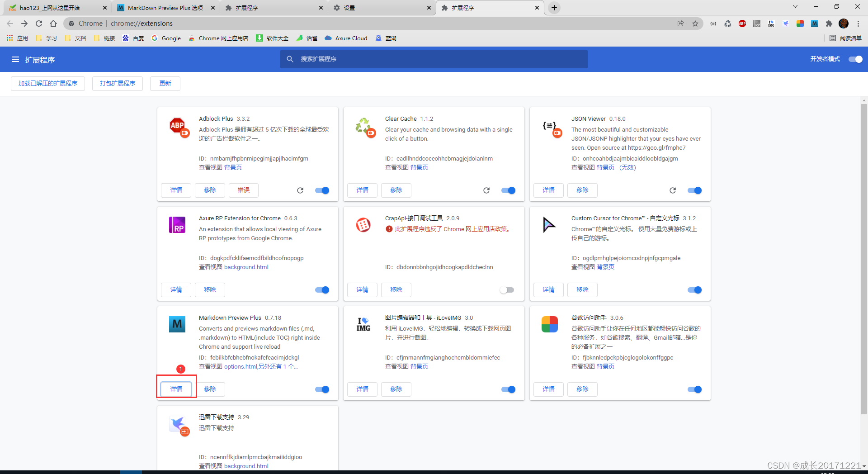Screen dimensions: 868x474
Task: Disable the Clear Cache extension
Action: coord(509,190)
